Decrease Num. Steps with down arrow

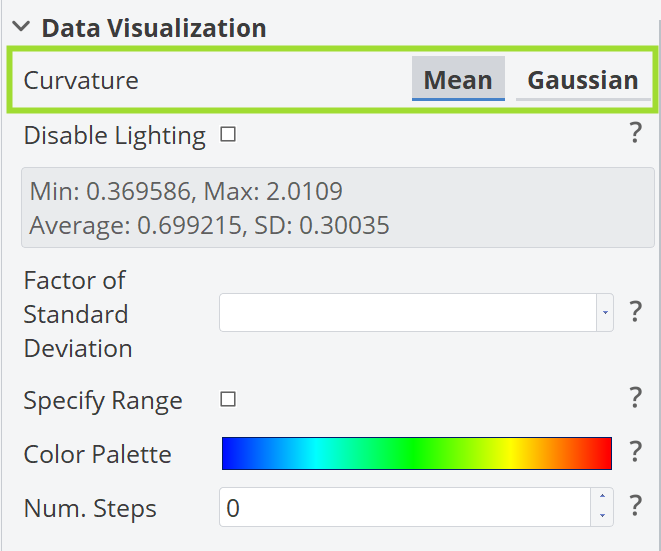click(602, 516)
